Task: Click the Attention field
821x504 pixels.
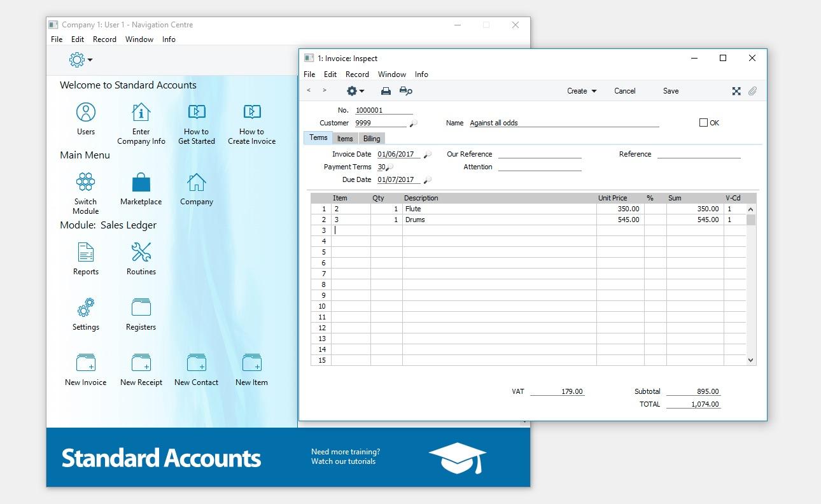Action: pyautogui.click(x=540, y=167)
